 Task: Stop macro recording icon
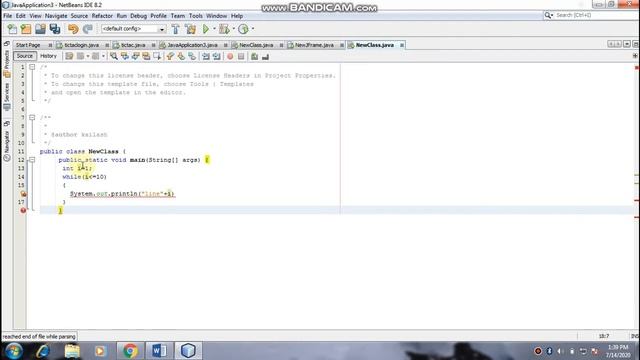click(241, 56)
